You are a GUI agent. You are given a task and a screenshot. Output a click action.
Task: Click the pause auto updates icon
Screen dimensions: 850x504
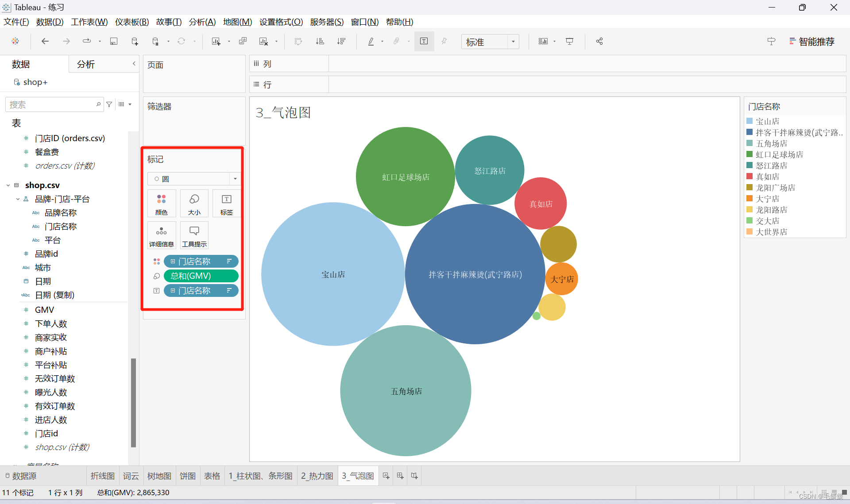click(155, 41)
